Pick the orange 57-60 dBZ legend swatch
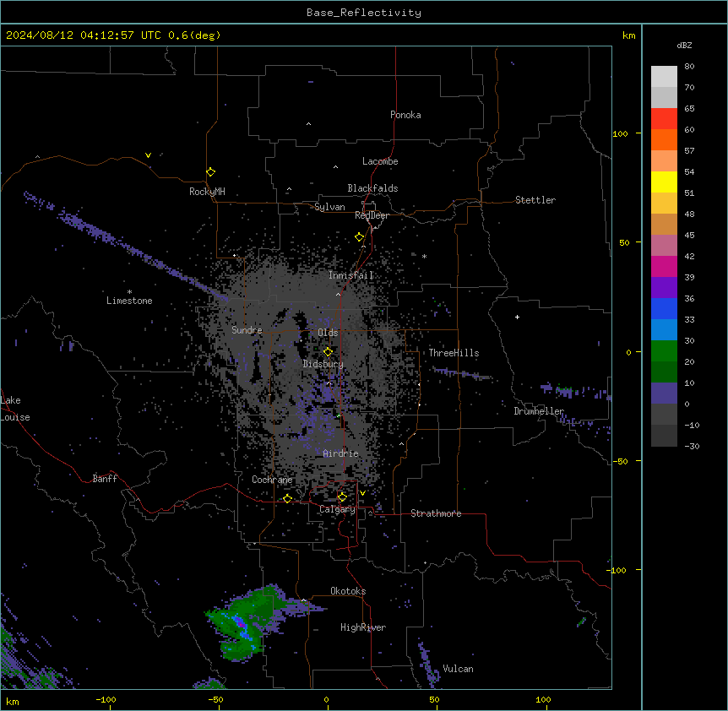Image resolution: width=728 pixels, height=711 pixels. click(x=664, y=139)
